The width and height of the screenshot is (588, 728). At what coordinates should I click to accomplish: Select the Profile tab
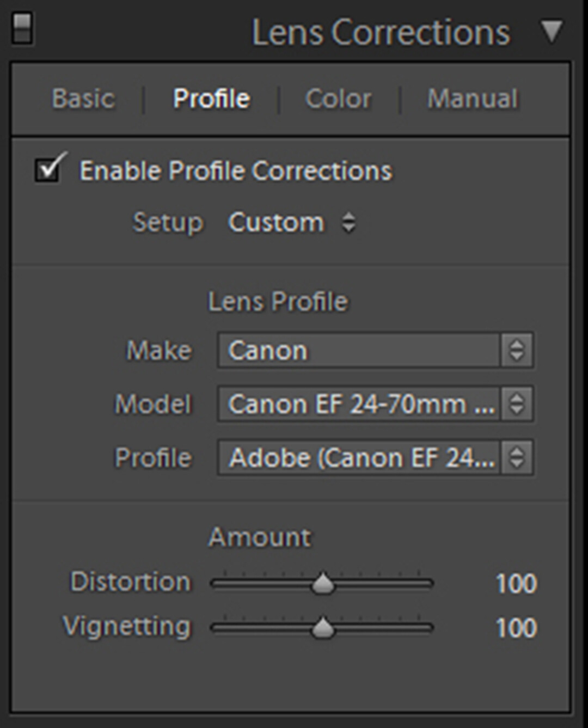(x=211, y=99)
